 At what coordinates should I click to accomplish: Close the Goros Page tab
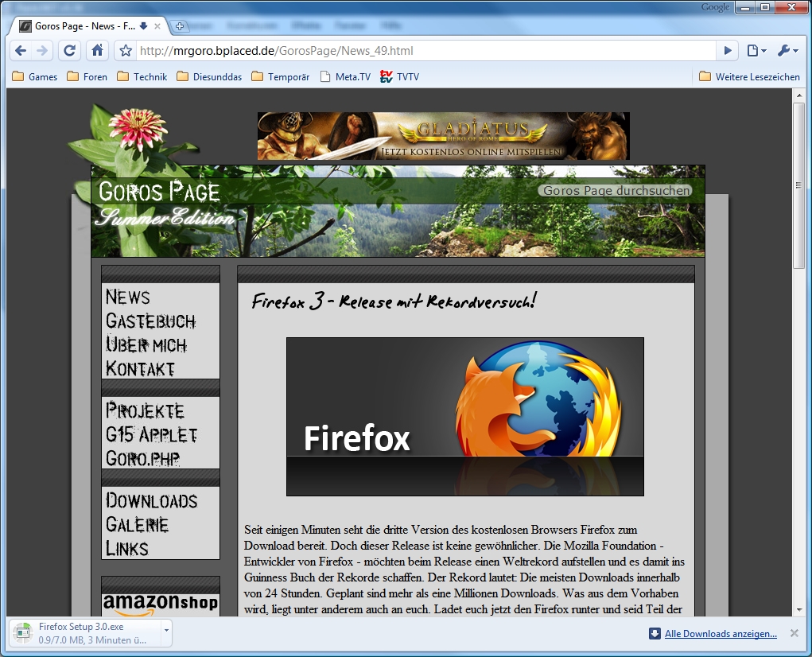coord(157,26)
